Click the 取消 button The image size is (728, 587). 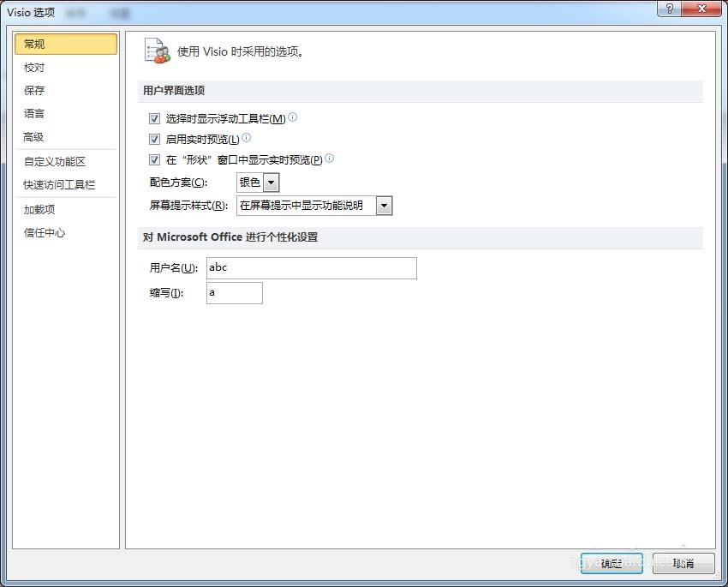pos(683,563)
